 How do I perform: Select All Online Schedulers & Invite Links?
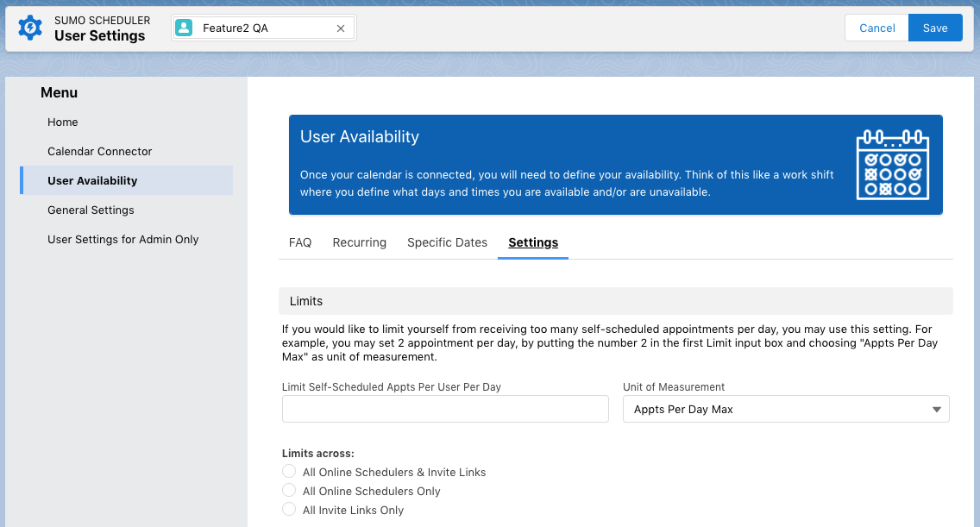[x=289, y=472]
